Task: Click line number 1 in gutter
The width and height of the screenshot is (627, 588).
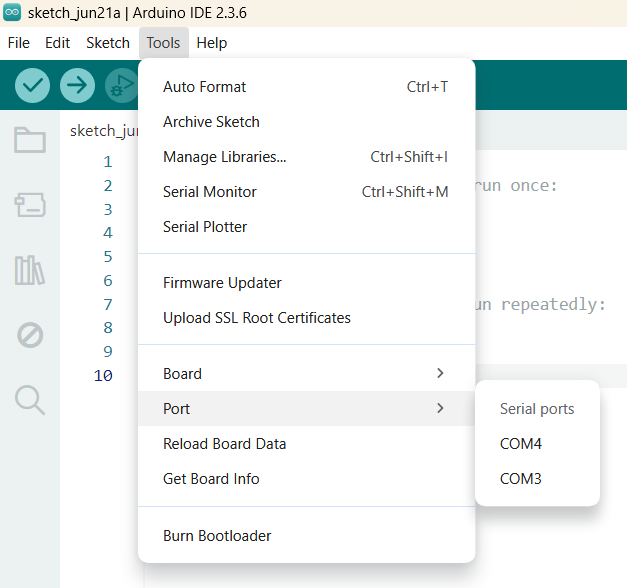Action: pyautogui.click(x=108, y=162)
